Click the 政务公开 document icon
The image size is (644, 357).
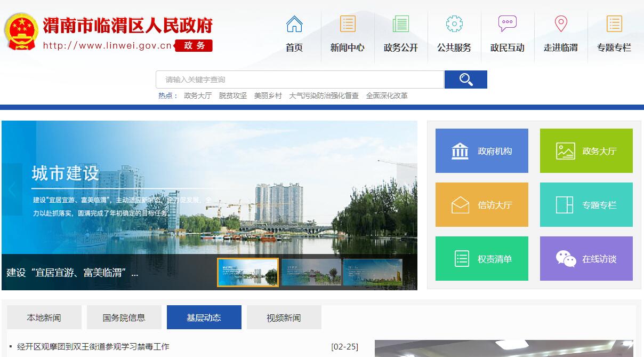click(x=400, y=24)
